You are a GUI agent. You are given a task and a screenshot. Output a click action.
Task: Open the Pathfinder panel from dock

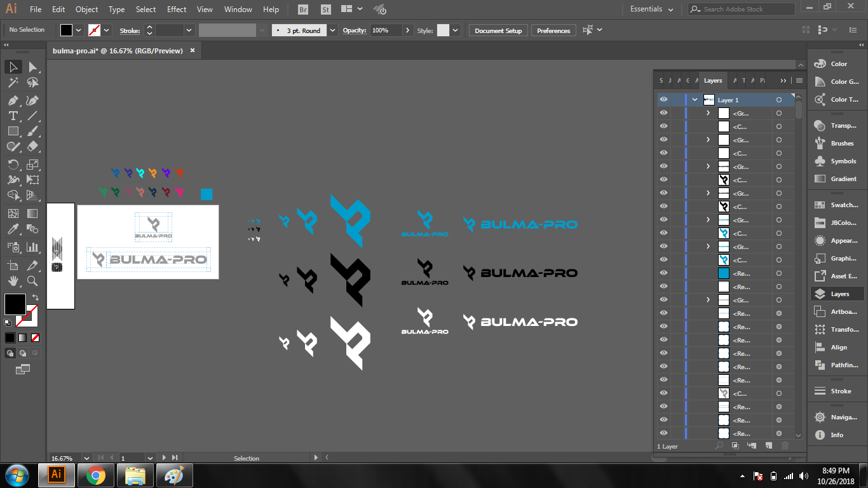point(836,365)
